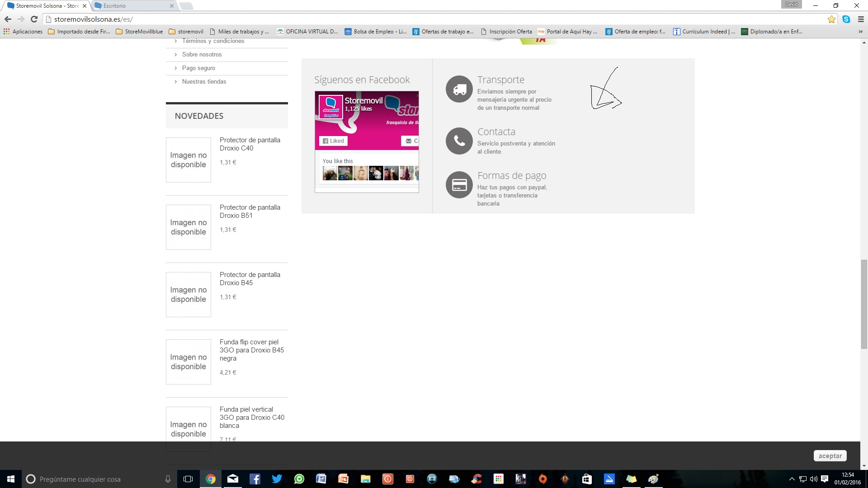Screen dimensions: 868x488
Task: Toggle the Facebook Liked button
Action: [x=334, y=141]
